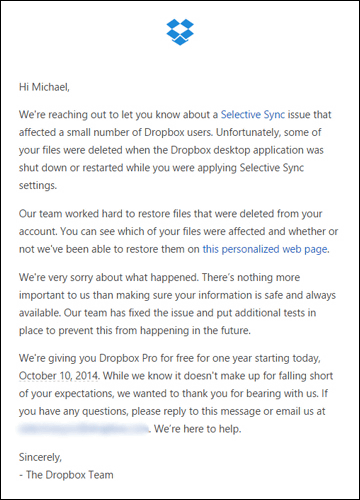
Task: Select the underlined date October 10, 2014
Action: [59, 376]
